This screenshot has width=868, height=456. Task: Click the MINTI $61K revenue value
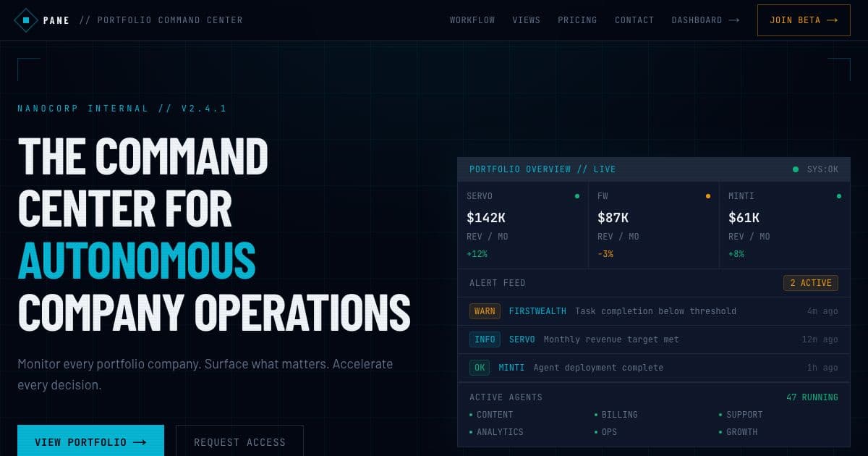(x=744, y=217)
